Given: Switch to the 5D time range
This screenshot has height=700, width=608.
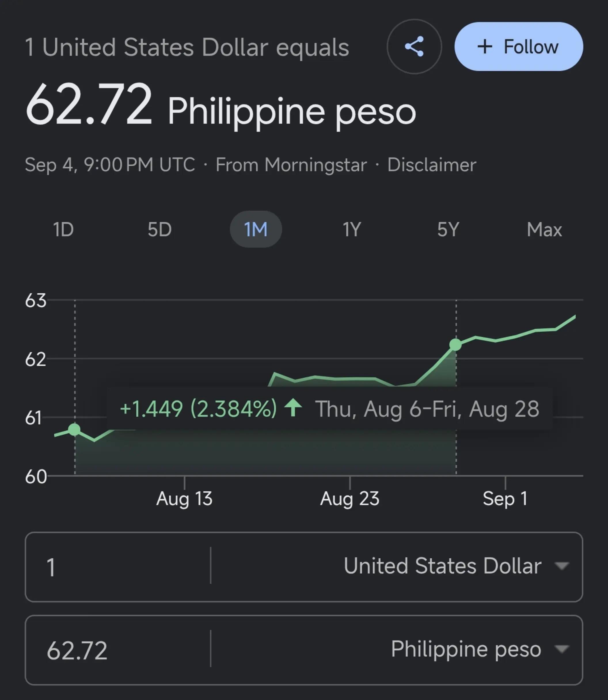Looking at the screenshot, I should (159, 229).
